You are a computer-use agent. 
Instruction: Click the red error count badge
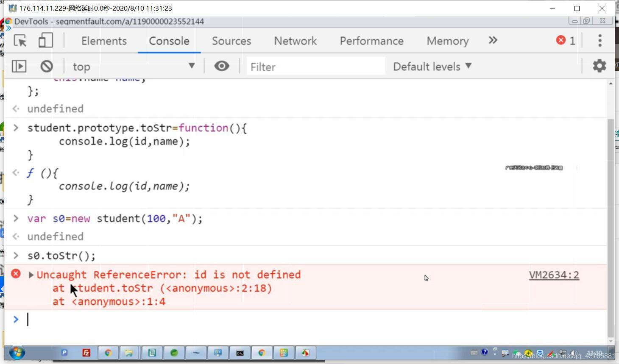pyautogui.click(x=566, y=40)
